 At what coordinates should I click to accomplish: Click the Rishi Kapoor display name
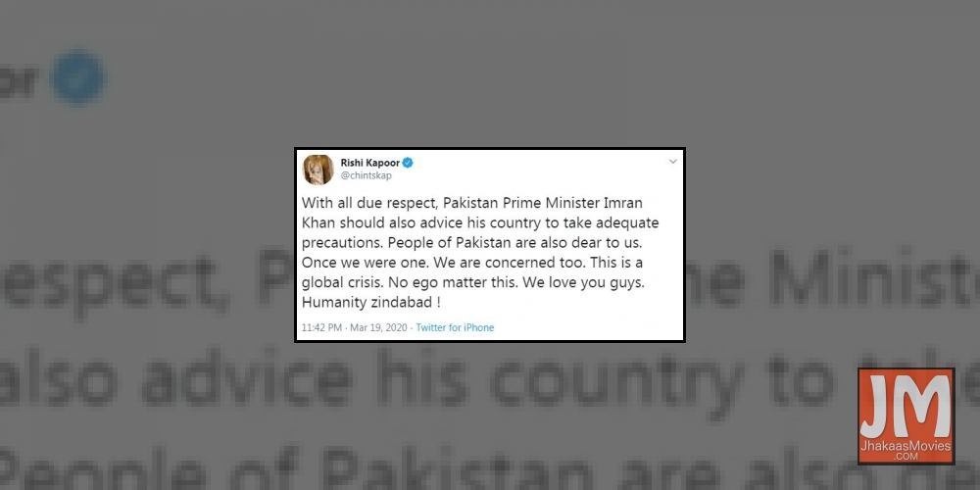point(370,163)
